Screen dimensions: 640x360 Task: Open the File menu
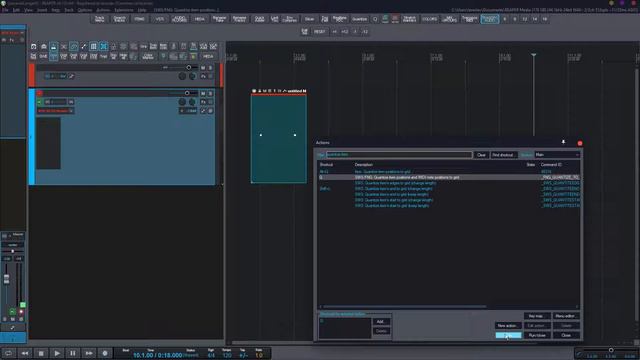[5, 10]
